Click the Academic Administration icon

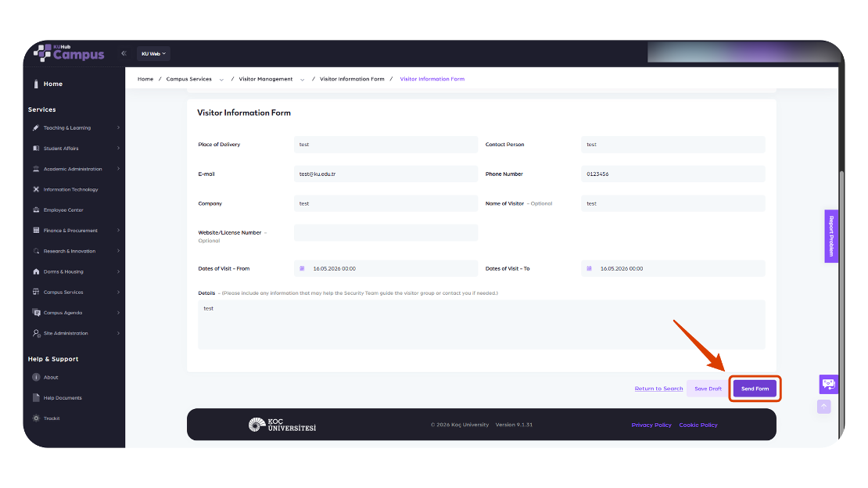(36, 169)
